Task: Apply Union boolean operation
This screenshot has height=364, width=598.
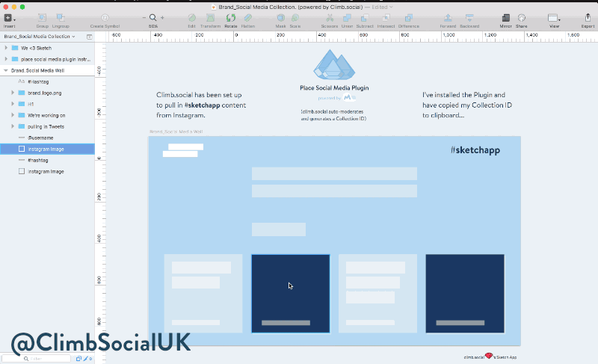Action: [348, 17]
